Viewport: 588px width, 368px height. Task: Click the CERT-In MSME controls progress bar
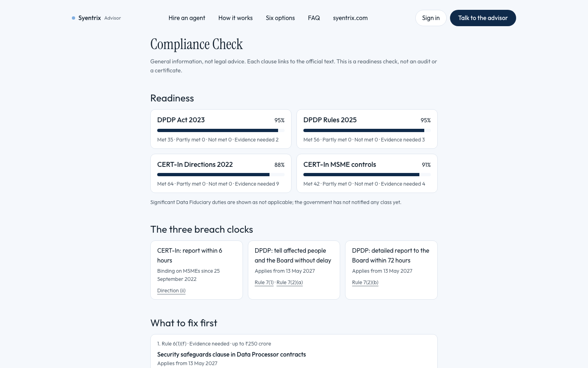tap(367, 175)
